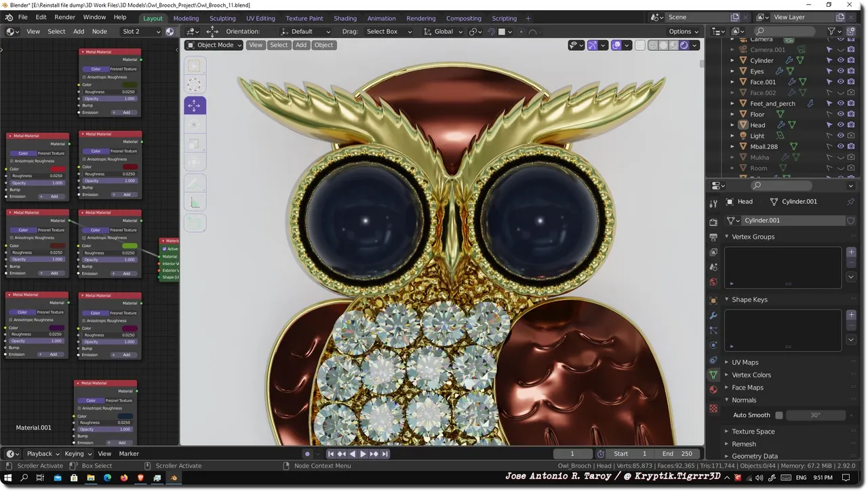The height and width of the screenshot is (492, 868).
Task: Activate the Annotate tool
Action: coord(195,183)
